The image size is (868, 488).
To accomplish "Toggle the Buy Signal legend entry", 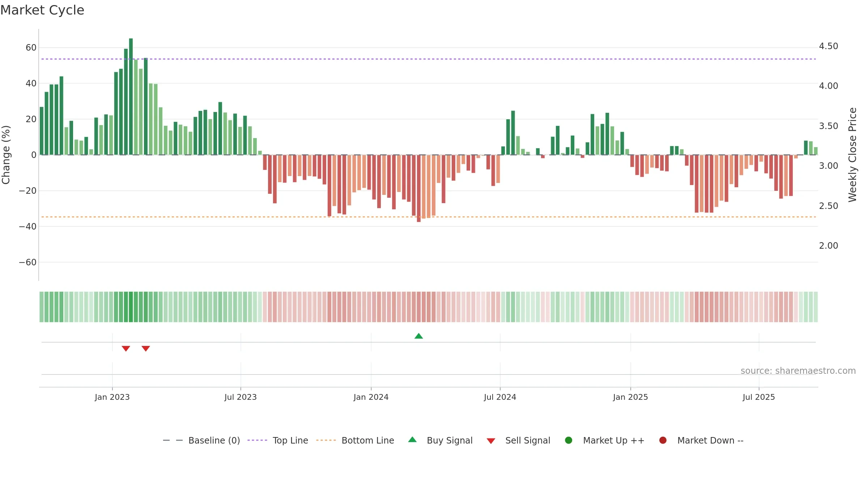I will (440, 440).
